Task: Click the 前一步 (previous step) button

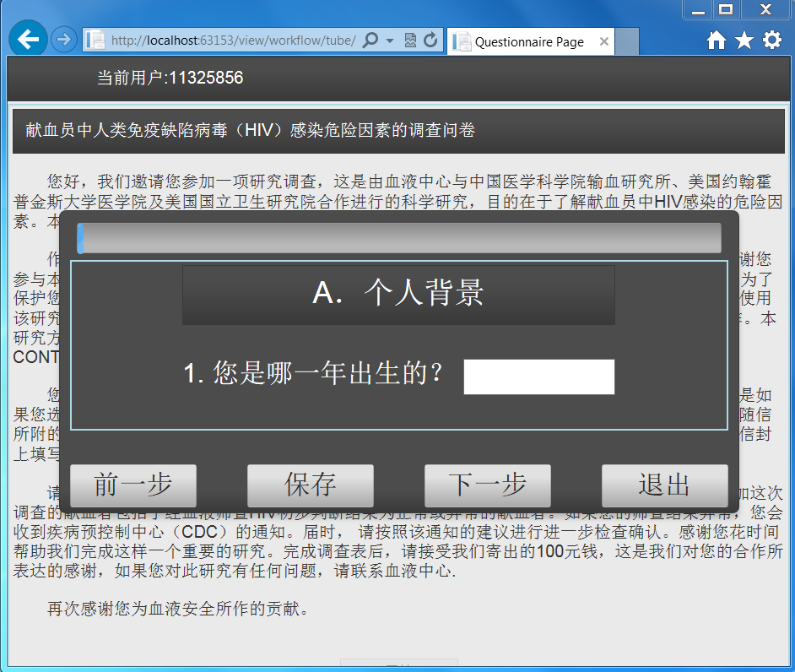Action: coord(133,485)
